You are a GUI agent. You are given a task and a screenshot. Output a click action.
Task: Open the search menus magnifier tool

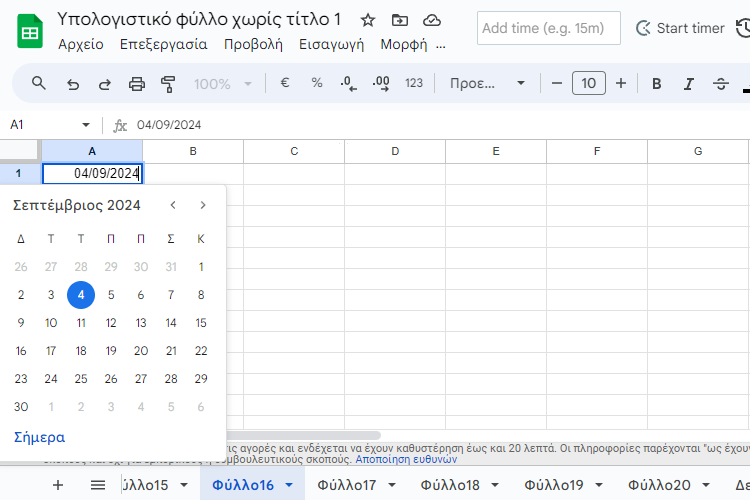coord(39,84)
